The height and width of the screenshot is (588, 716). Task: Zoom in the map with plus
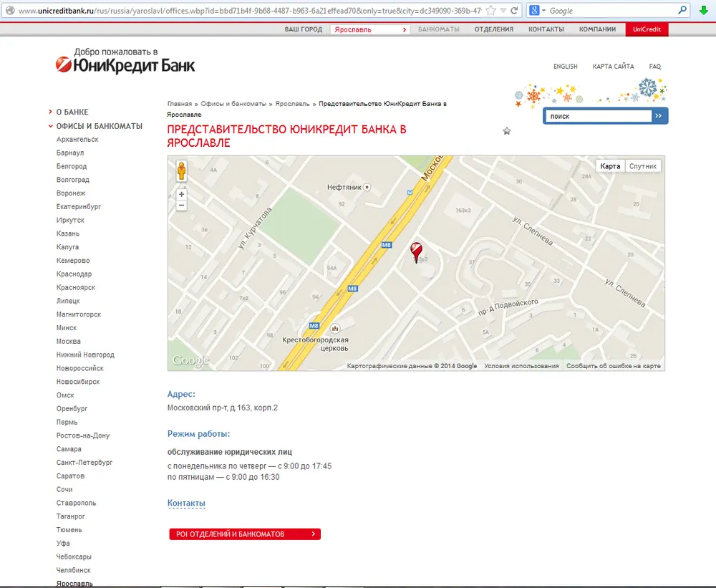pyautogui.click(x=181, y=194)
